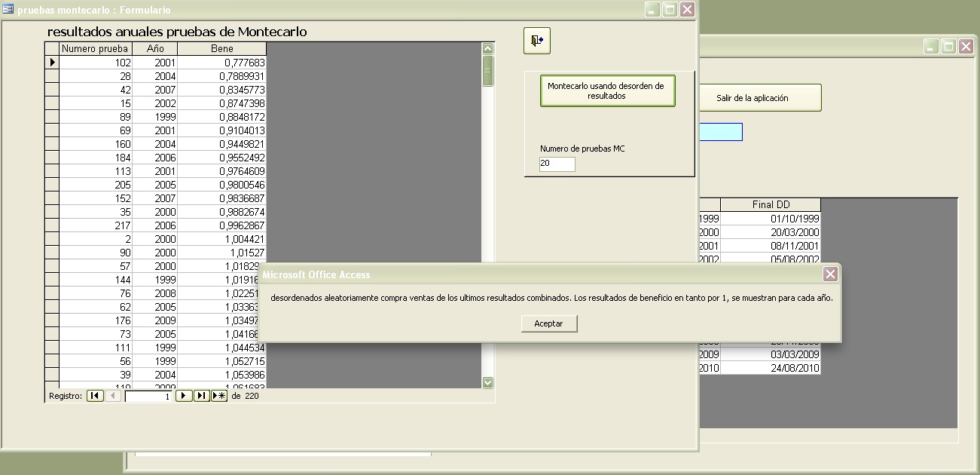This screenshot has height=475, width=980.
Task: Click the record number input box
Action: 149,396
